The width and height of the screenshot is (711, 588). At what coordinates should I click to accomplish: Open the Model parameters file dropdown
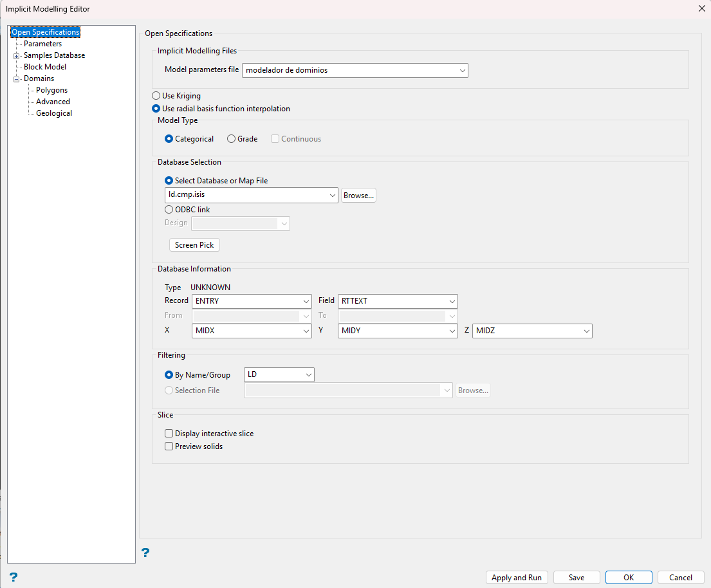355,70
